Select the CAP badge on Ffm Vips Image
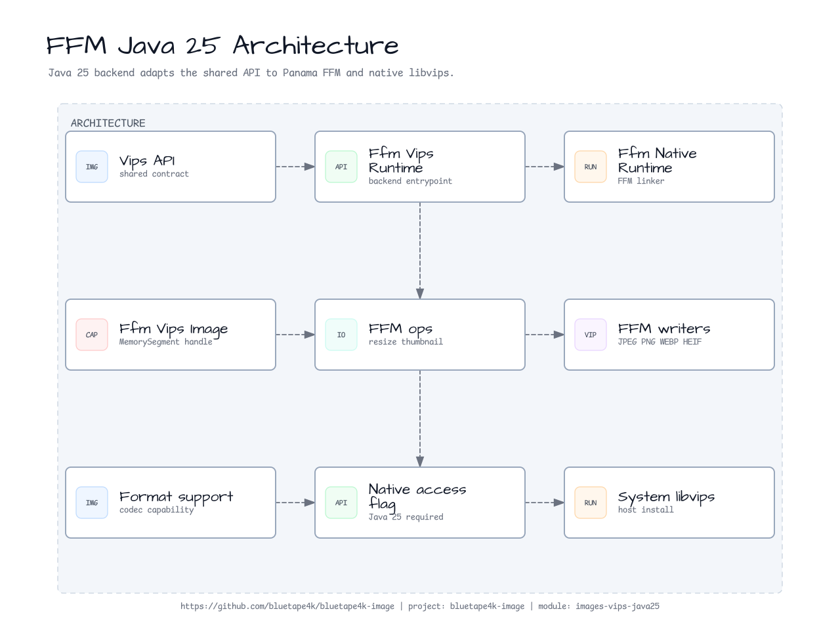The height and width of the screenshot is (643, 840). pos(92,335)
